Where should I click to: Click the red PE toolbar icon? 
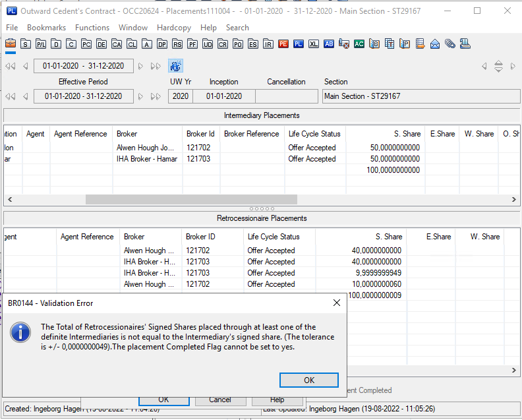[283, 44]
